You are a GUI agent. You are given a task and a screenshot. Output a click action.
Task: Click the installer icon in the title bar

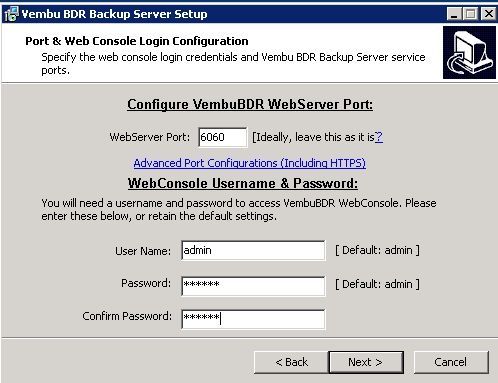pos(11,14)
